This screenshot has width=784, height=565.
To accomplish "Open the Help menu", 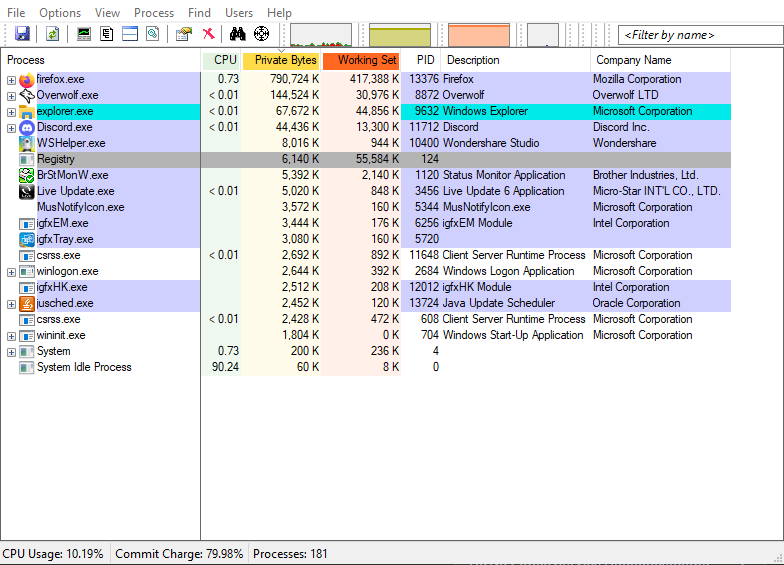I will [x=279, y=12].
